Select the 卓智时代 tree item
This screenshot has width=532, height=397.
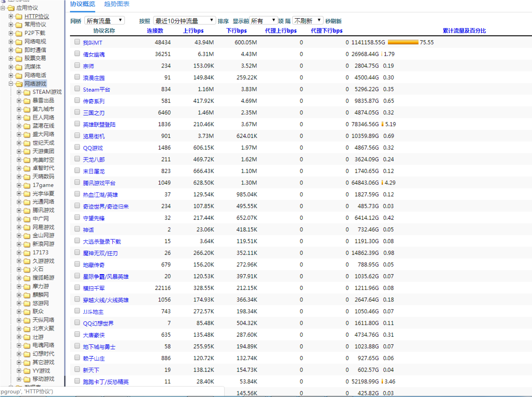pyautogui.click(x=43, y=168)
